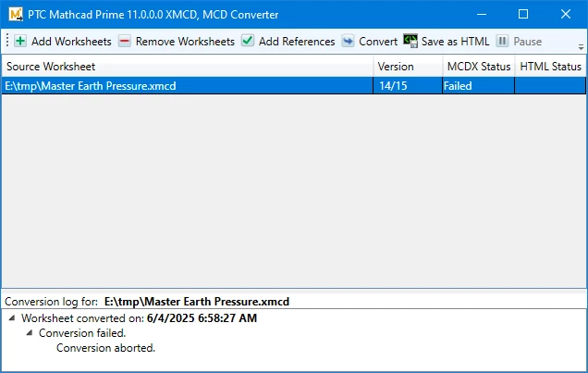588x373 pixels.
Task: Click the Save as HTML label
Action: tap(455, 42)
